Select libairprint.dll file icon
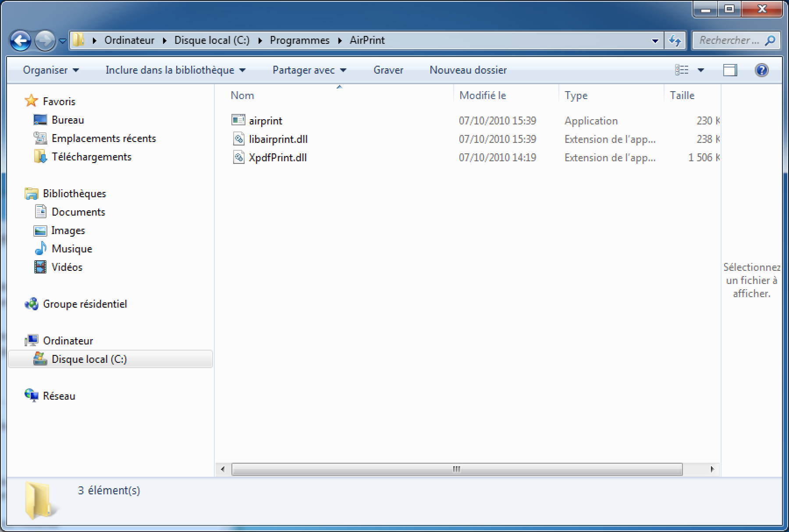789x532 pixels. click(238, 139)
